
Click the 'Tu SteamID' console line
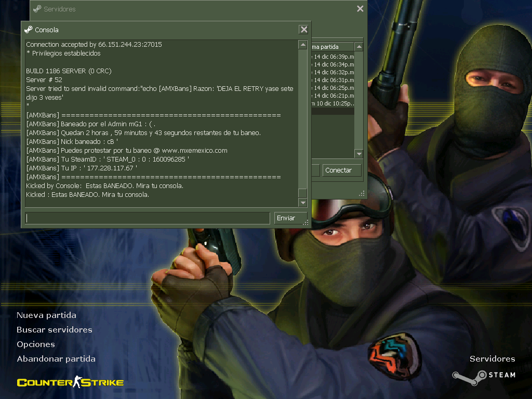108,159
